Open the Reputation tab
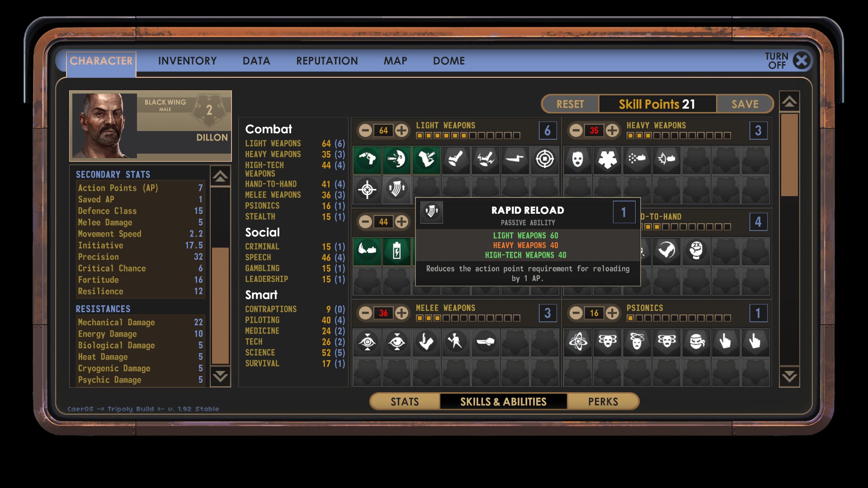 point(327,61)
